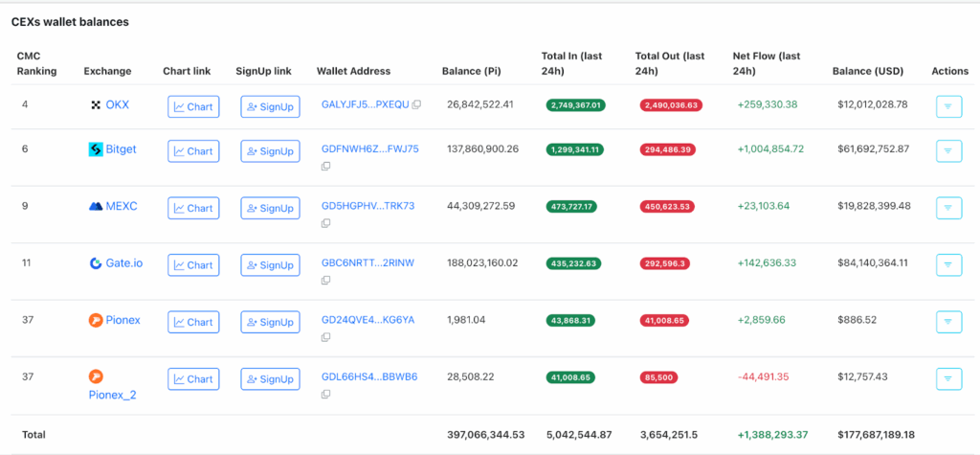Viewport: 980px width, 455px height.
Task: Click OKX USD balance $12,012,028.78
Action: 873,104
